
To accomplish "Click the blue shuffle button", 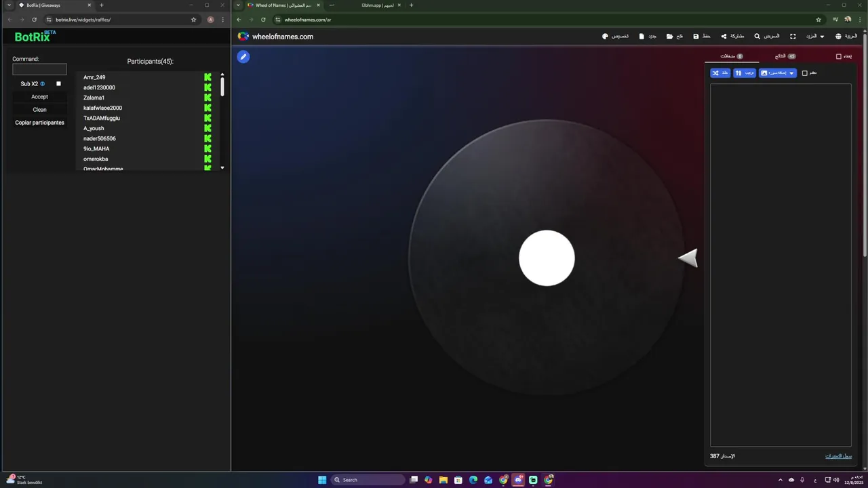I will coord(720,73).
